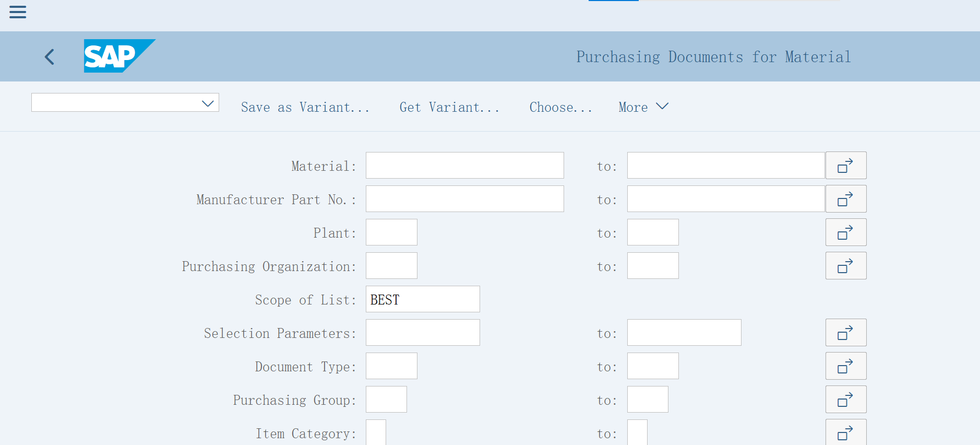Viewport: 980px width, 445px height.
Task: Click the Plant from input field
Action: [x=391, y=232]
